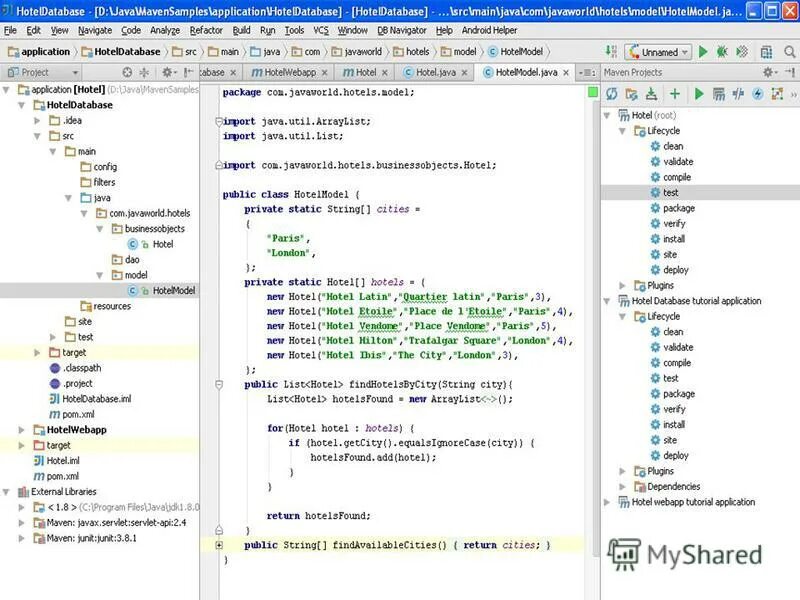Execute Maven goal with green arrow in Maven panel
The image size is (800, 600).
tap(700, 92)
